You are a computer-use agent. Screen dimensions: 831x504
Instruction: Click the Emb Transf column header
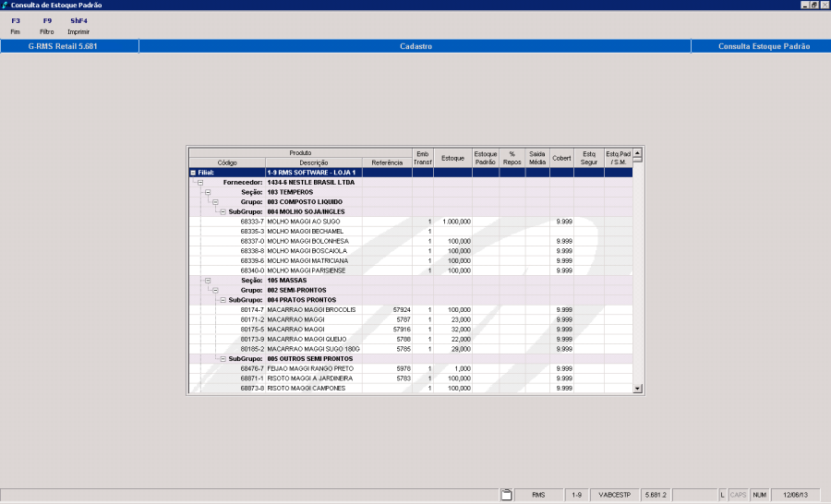[x=423, y=158]
